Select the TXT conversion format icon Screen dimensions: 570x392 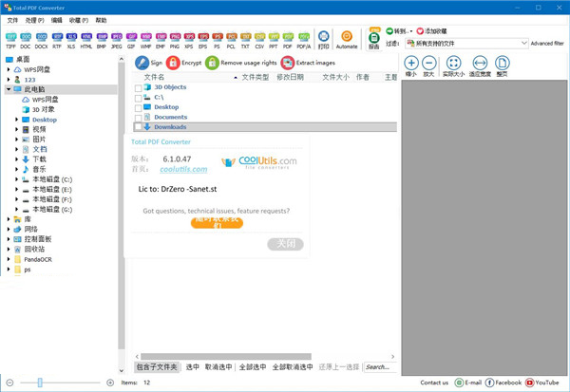click(246, 40)
